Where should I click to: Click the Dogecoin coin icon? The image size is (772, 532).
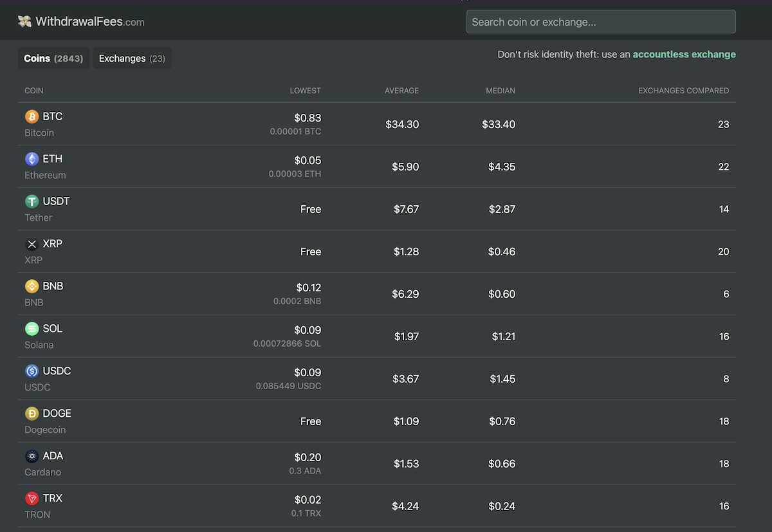(32, 414)
